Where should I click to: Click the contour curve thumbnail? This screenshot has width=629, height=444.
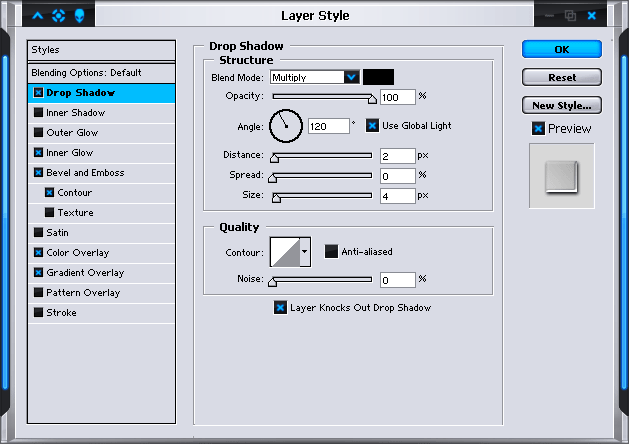(x=285, y=252)
